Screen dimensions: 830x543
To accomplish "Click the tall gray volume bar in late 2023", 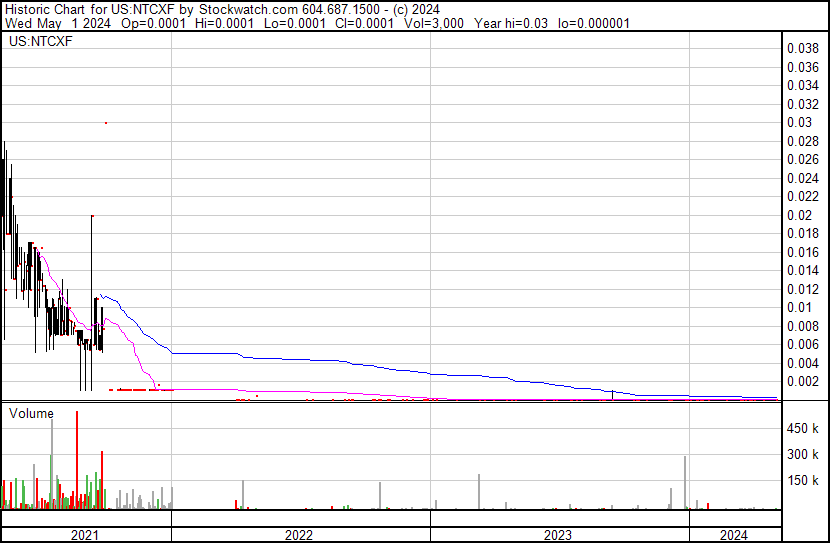I will [685, 483].
